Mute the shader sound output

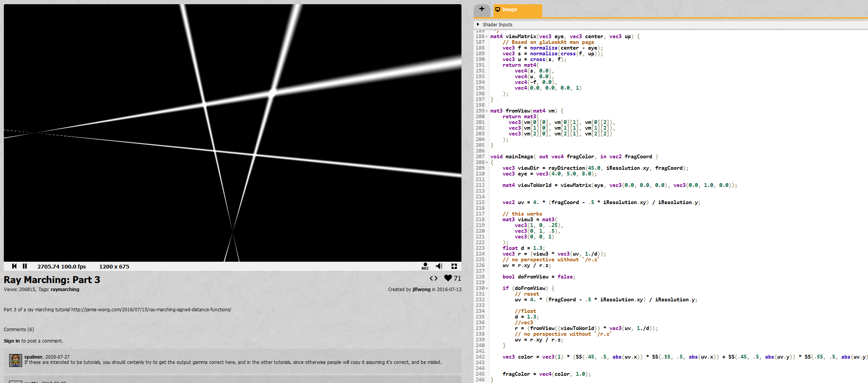tap(439, 266)
